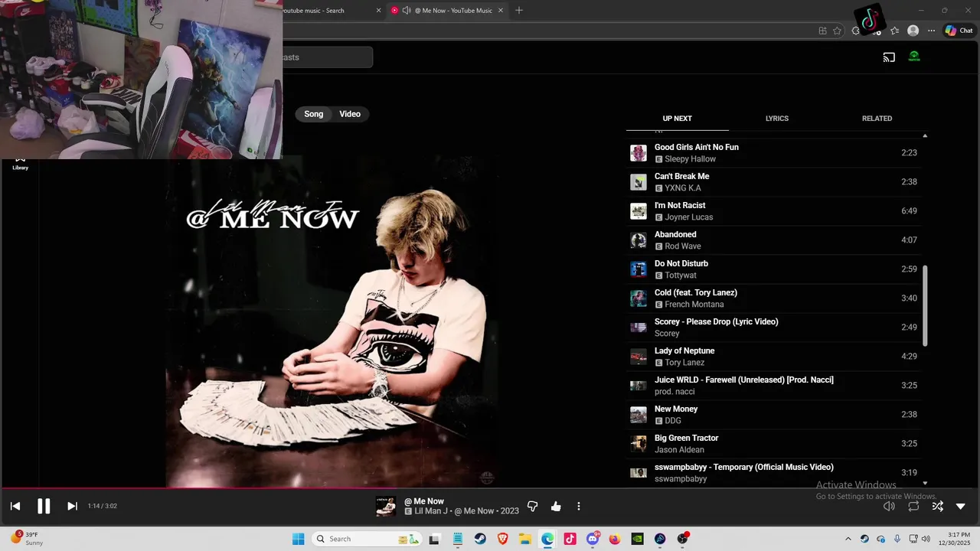This screenshot has width=980, height=551.
Task: Play Cold (feat. Tory Lanez)
Action: tap(773, 298)
